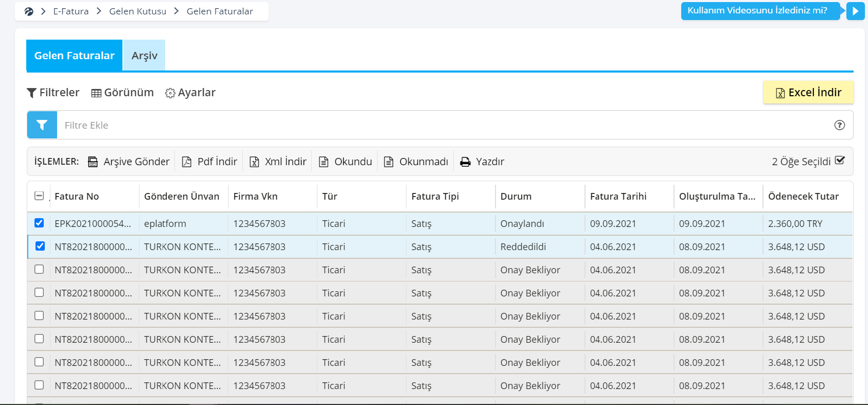This screenshot has height=405, width=868.
Task: Click the blue filter funnel icon
Action: [x=42, y=125]
